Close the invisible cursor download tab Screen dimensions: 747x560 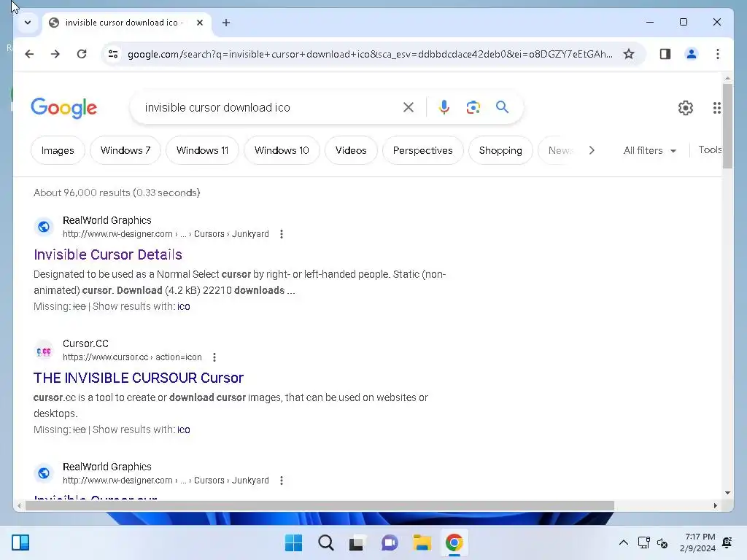click(200, 23)
